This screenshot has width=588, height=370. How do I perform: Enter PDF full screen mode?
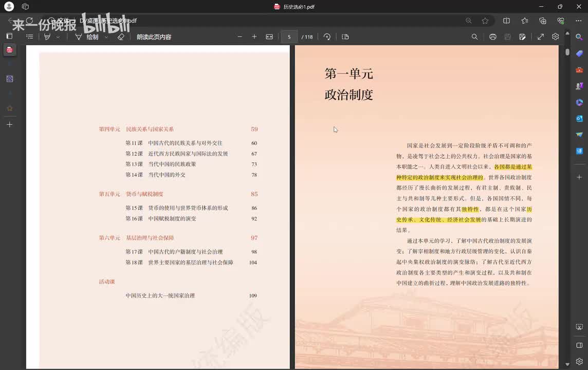(x=540, y=36)
